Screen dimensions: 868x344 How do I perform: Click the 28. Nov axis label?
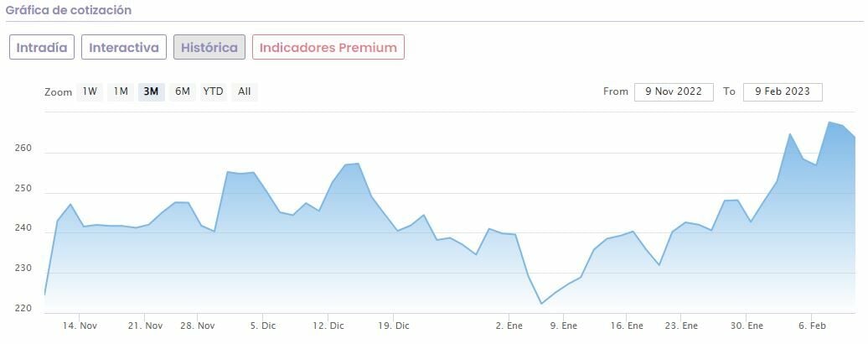198,326
